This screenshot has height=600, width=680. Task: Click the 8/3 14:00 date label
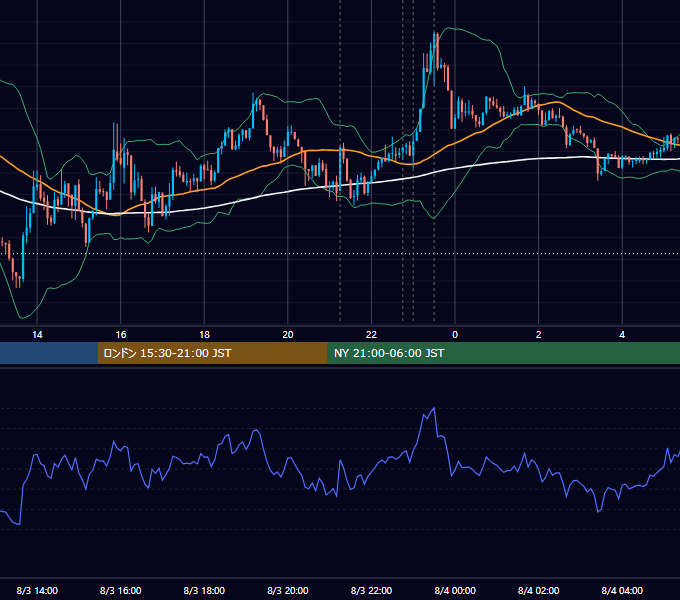37,590
